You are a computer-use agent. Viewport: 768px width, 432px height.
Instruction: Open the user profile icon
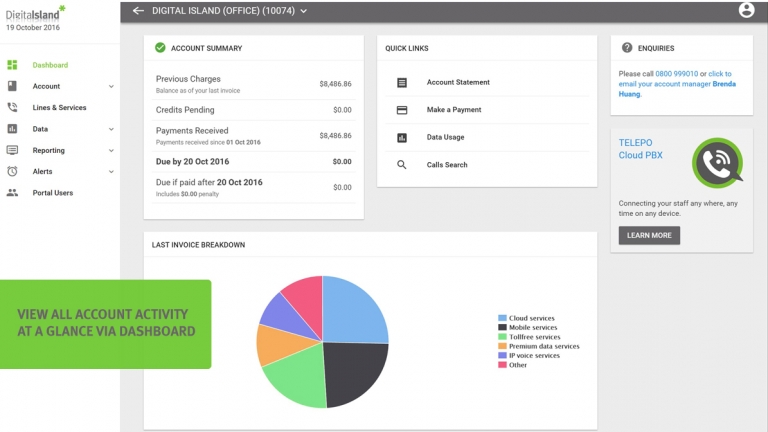click(746, 10)
